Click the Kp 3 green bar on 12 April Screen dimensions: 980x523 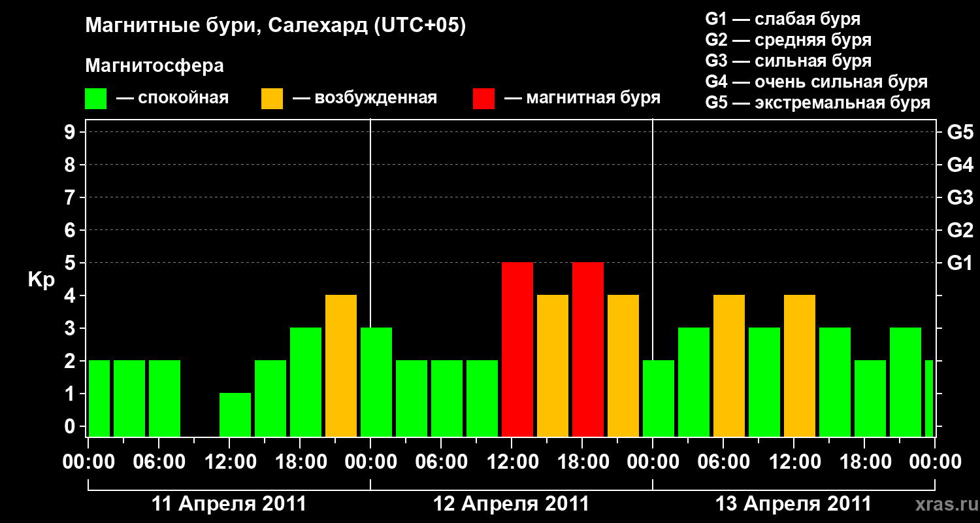coord(376,382)
